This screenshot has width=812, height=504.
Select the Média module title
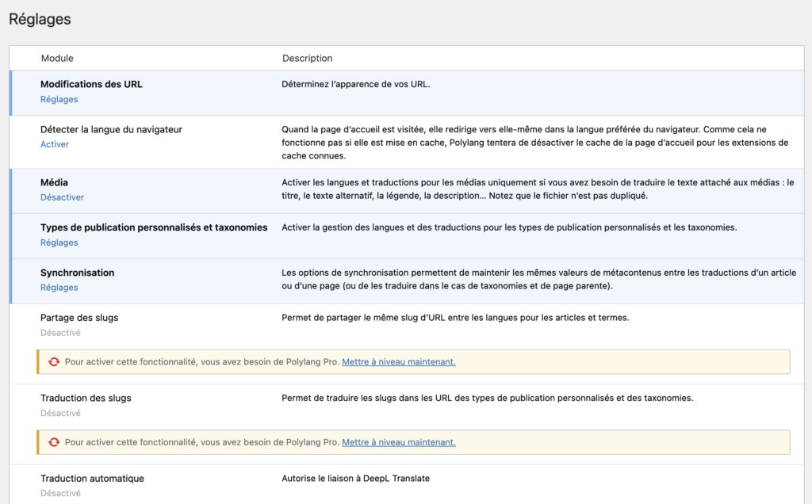55,182
